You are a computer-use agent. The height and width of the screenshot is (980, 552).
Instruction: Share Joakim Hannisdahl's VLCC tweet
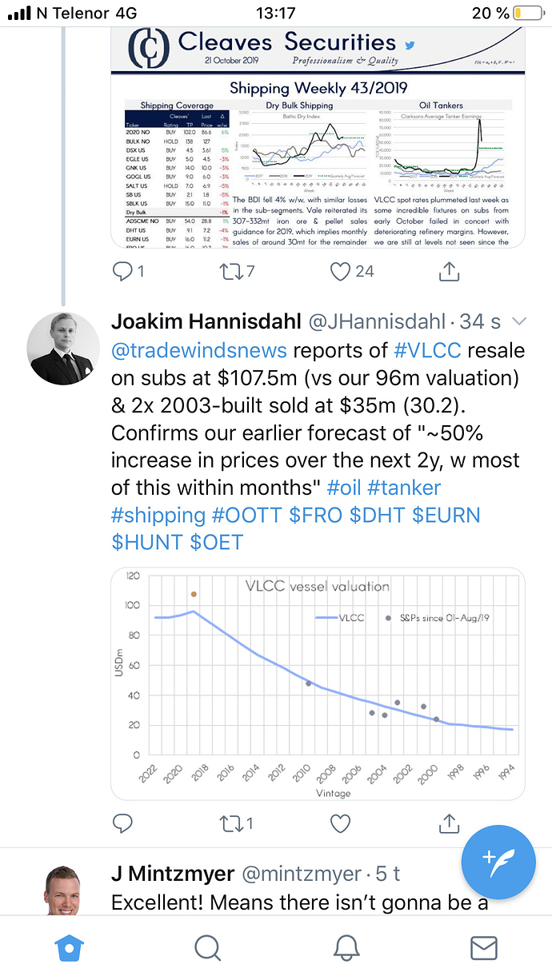[450, 822]
